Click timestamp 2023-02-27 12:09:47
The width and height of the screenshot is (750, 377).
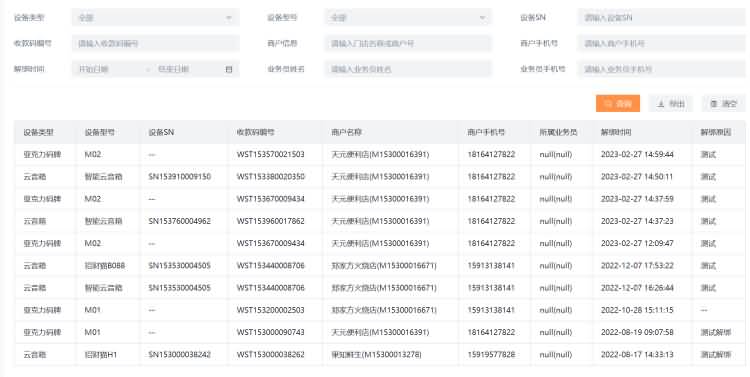pyautogui.click(x=637, y=243)
